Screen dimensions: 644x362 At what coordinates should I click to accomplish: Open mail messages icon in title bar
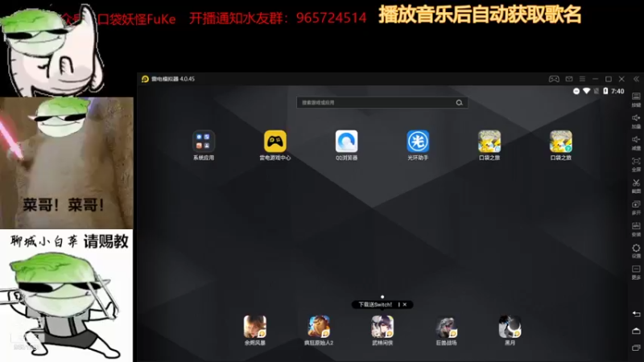(569, 79)
